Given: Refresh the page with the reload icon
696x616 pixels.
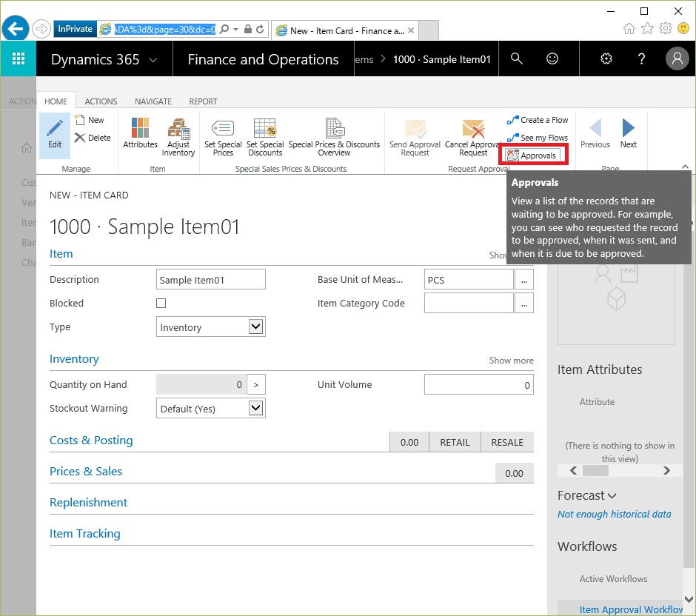Looking at the screenshot, I should (x=260, y=30).
